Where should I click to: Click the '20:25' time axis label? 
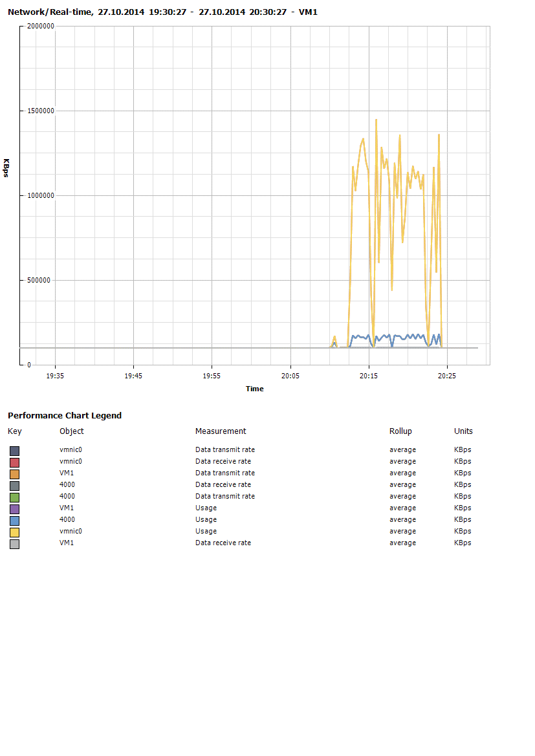click(447, 376)
